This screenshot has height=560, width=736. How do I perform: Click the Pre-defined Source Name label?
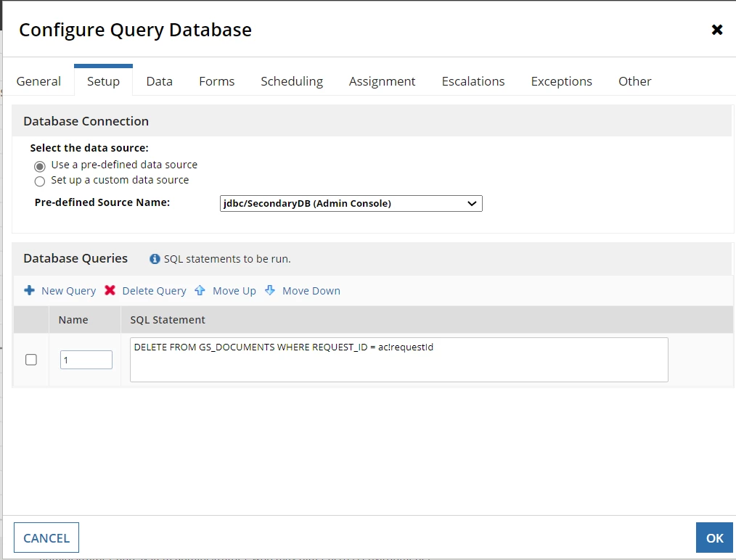[102, 202]
